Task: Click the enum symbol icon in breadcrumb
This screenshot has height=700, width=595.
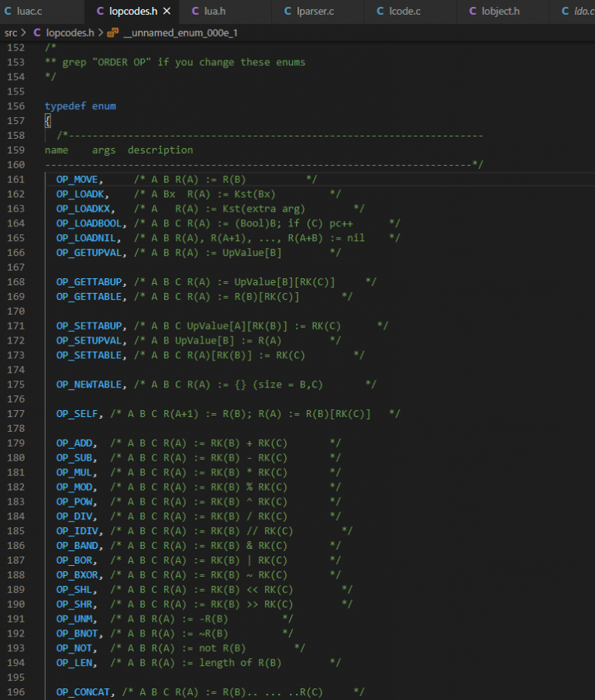Action: [113, 33]
